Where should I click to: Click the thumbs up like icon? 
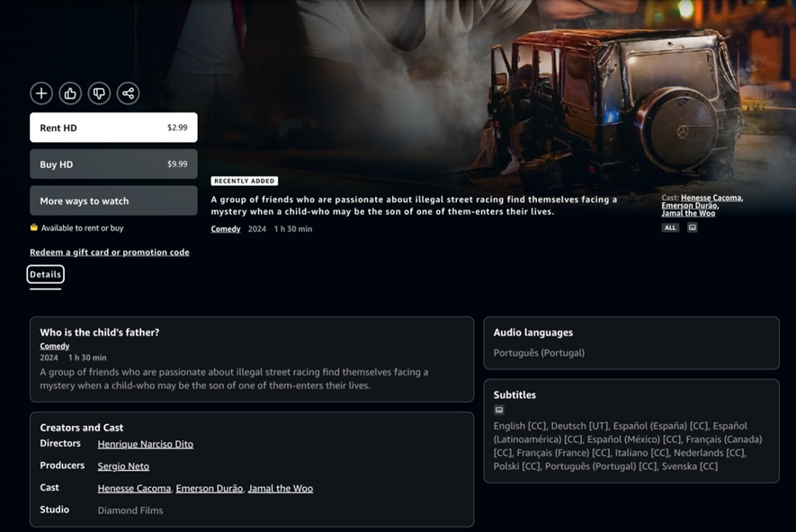pos(70,93)
